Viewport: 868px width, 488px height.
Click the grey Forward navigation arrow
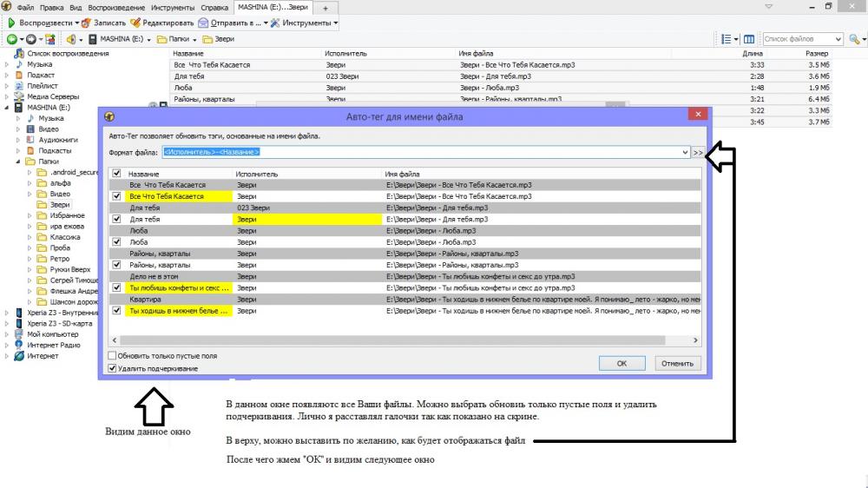[31, 39]
